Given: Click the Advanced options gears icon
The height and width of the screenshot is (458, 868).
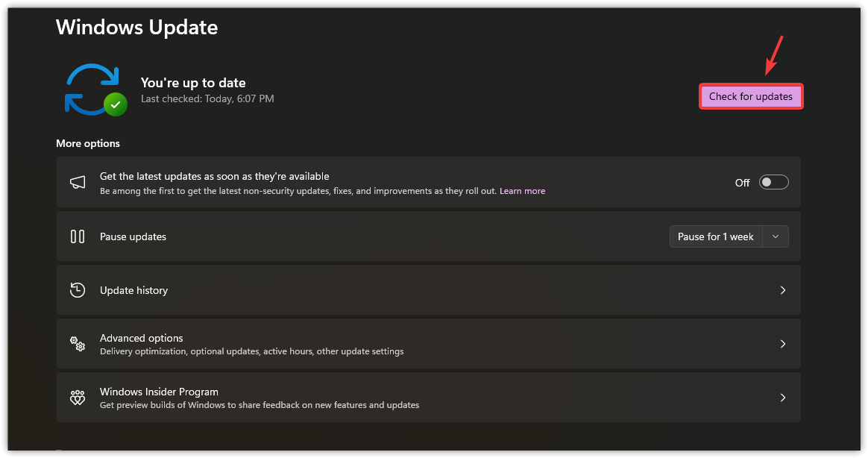Looking at the screenshot, I should click(x=78, y=344).
